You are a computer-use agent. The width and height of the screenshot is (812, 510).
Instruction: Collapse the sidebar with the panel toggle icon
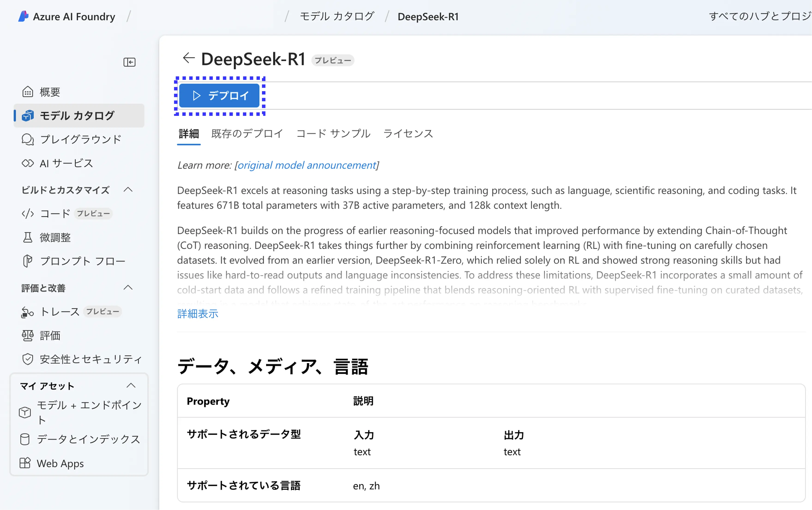tap(129, 62)
